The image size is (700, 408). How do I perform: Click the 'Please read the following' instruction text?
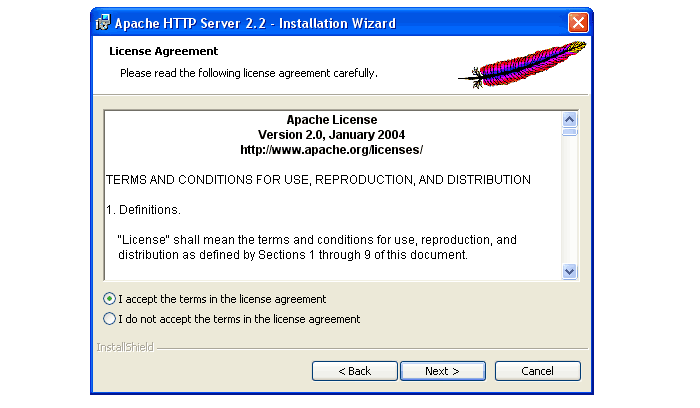click(248, 73)
